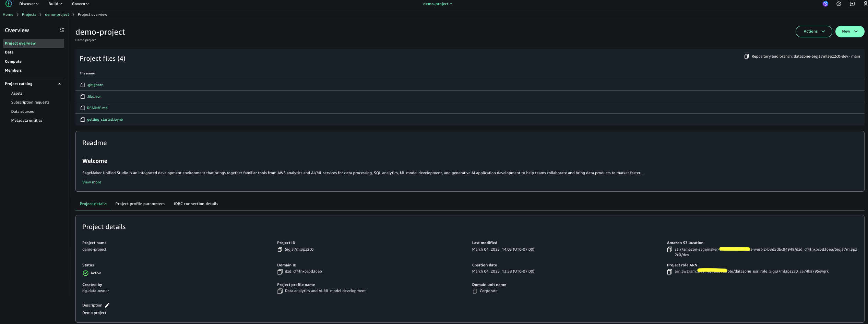Open the help question mark icon
868x324 pixels.
[x=839, y=4]
